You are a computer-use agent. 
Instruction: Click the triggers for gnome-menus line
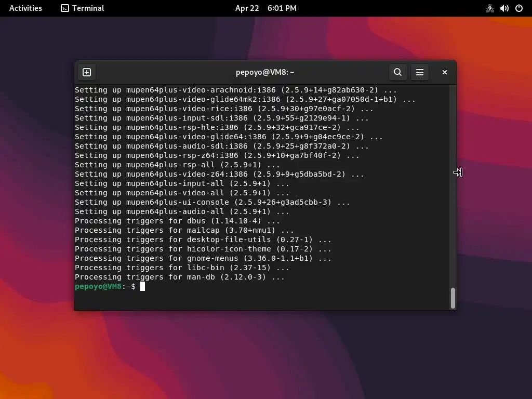(203, 258)
